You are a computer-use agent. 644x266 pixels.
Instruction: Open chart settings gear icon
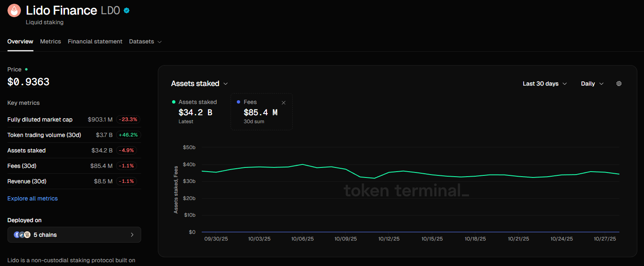[619, 84]
